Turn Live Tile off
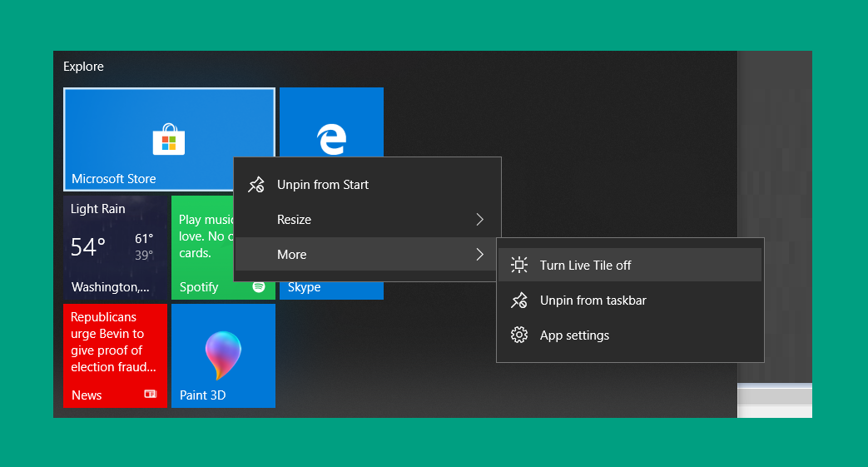 (x=630, y=265)
